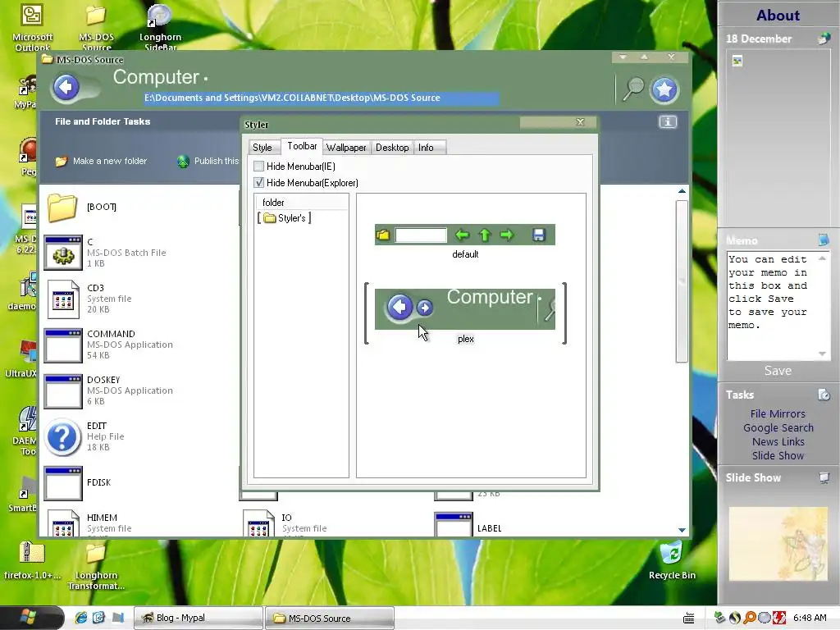Open the Search magnifier icon in Explorer
The image size is (840, 630).
632,89
